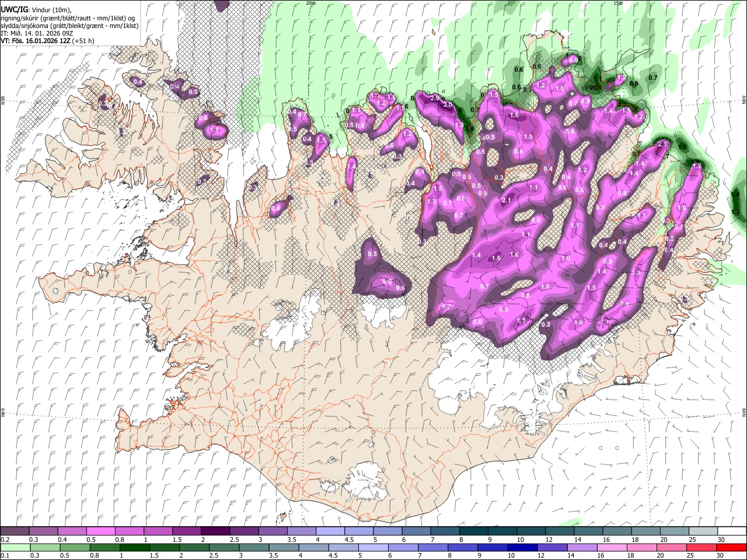Screen dimensions: 747x560
Task: Click the 20W longitude label
Action: point(310,3)
